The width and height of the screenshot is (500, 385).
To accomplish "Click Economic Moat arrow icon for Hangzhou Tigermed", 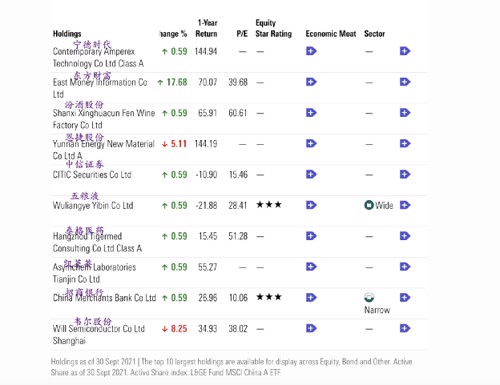I will click(x=311, y=236).
